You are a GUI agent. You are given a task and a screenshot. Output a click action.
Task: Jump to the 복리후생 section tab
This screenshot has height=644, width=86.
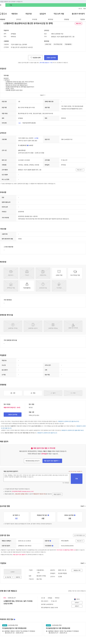50,19
